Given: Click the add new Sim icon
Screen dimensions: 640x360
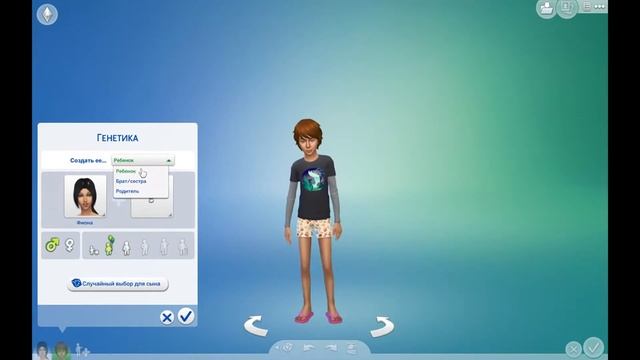Looking at the screenshot, I should coord(82,350).
